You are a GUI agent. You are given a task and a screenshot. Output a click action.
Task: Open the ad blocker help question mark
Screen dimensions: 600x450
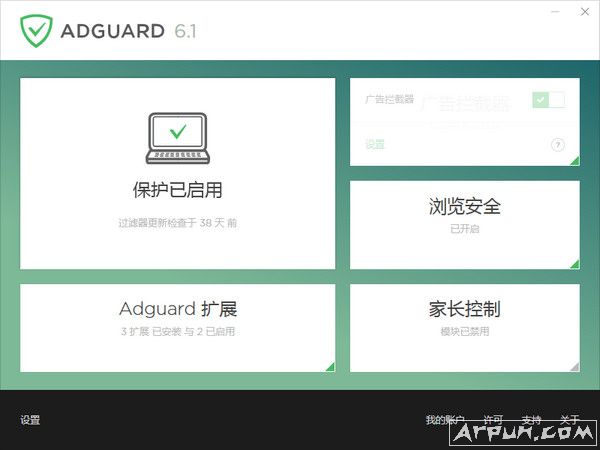pyautogui.click(x=558, y=145)
